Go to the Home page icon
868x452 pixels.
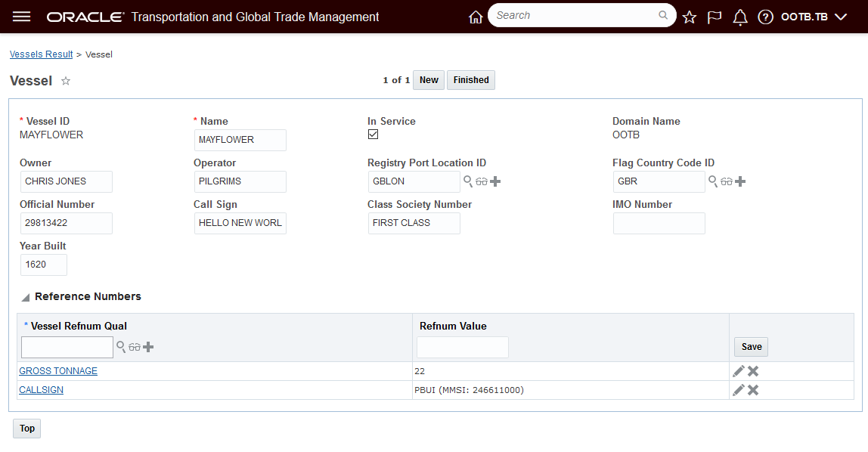[x=476, y=17]
